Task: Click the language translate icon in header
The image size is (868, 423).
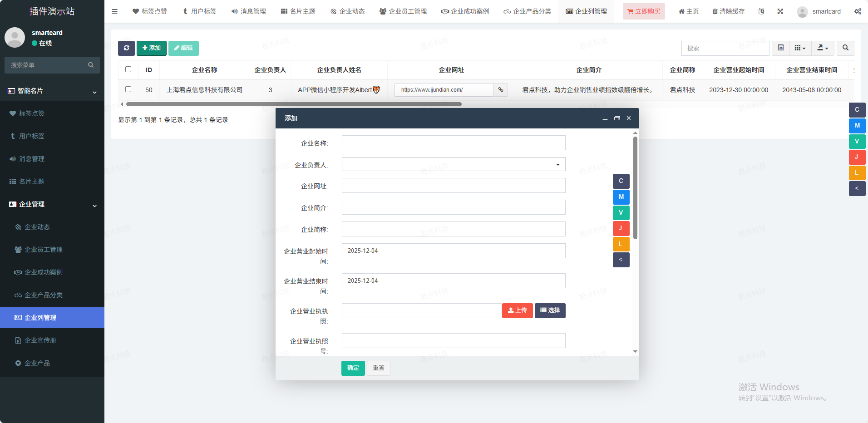Action: pos(761,11)
